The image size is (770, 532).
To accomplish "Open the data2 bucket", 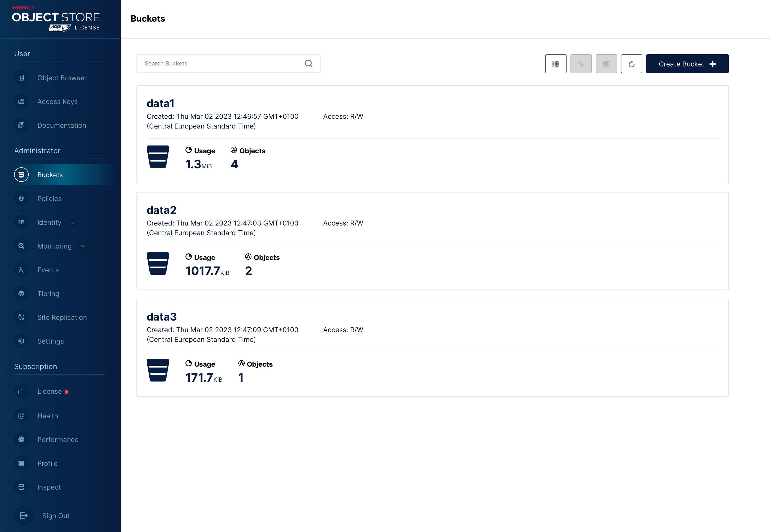I will [x=162, y=210].
